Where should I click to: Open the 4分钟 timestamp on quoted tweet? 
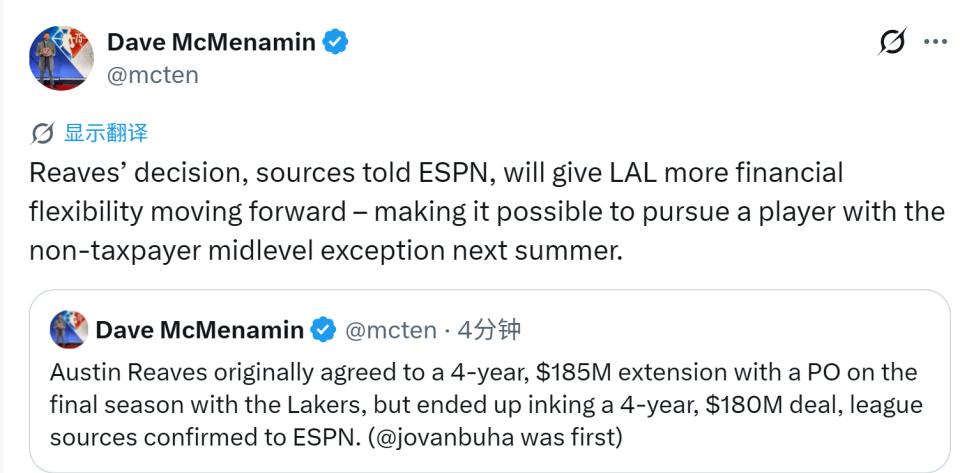489,330
